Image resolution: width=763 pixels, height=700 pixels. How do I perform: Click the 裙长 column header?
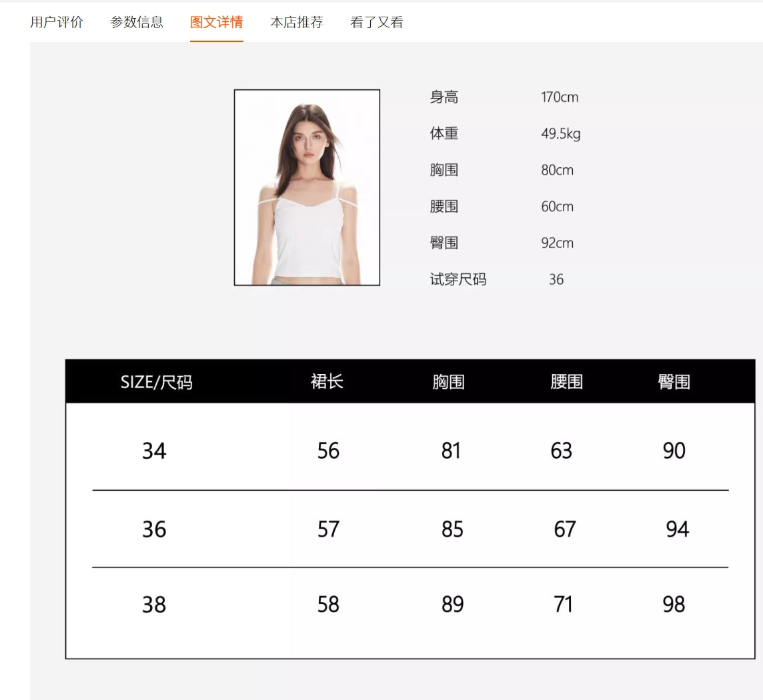point(327,381)
